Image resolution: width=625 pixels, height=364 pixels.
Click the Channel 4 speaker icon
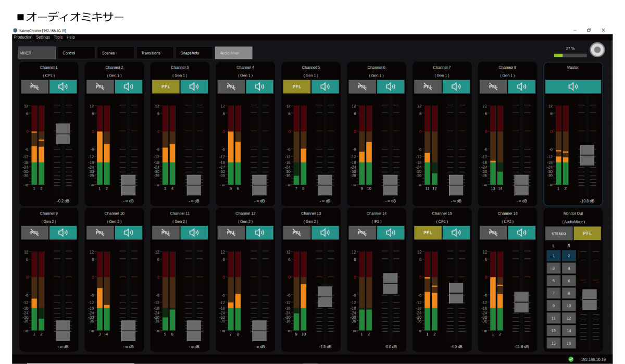click(259, 87)
